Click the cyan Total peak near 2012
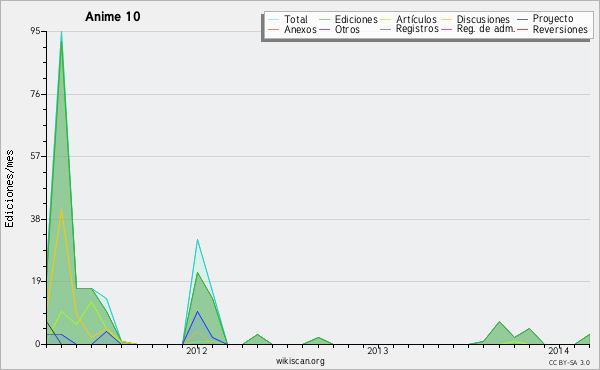This screenshot has width=600, height=370. [197, 240]
